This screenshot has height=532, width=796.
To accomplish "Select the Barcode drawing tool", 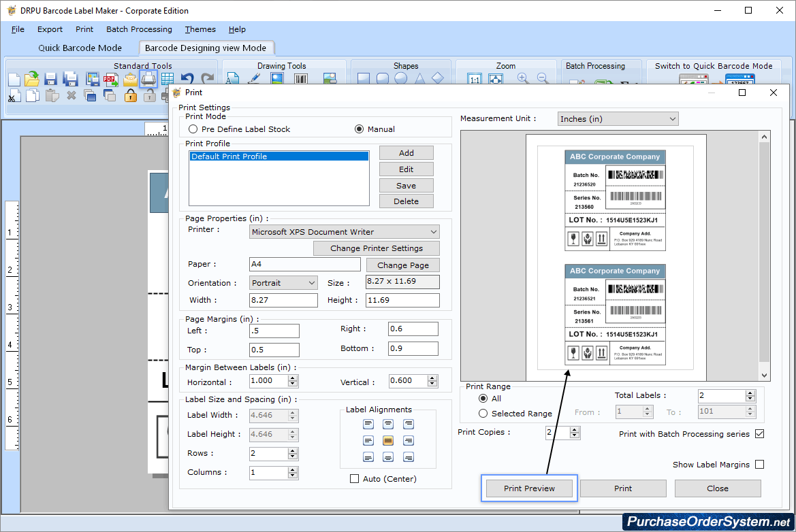I will (x=300, y=78).
